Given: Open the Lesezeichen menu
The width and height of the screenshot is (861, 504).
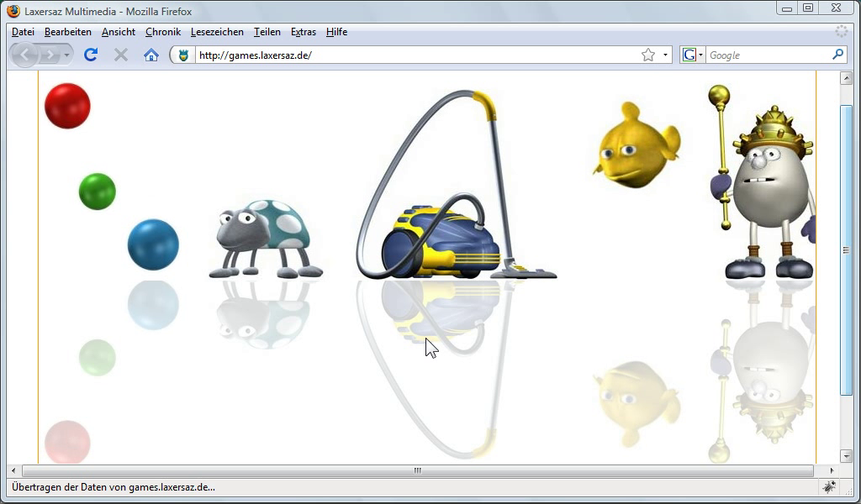Looking at the screenshot, I should [218, 32].
